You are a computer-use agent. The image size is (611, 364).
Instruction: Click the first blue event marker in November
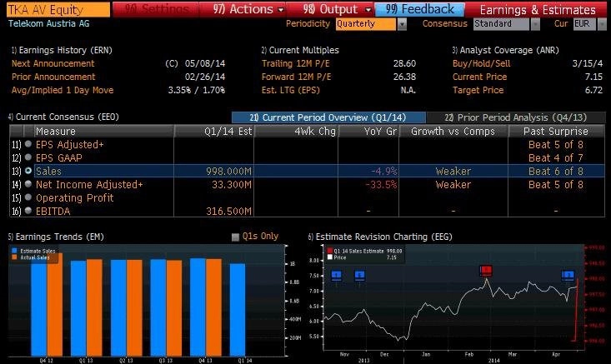coord(336,276)
